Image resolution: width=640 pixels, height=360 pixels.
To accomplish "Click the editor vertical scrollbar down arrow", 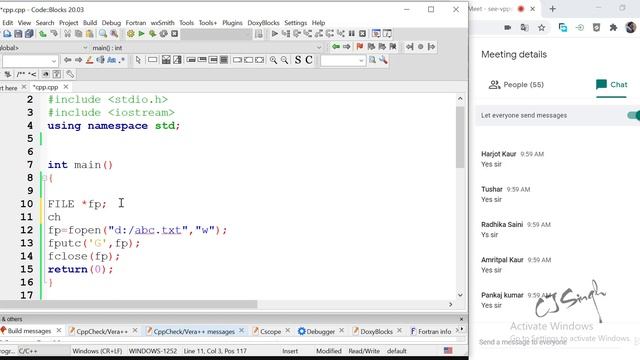I will (x=460, y=295).
